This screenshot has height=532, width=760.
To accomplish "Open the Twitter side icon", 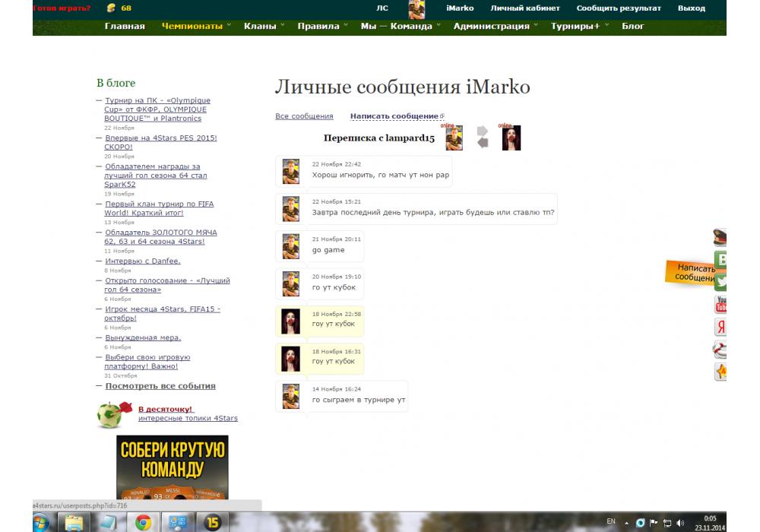I will coord(720,282).
